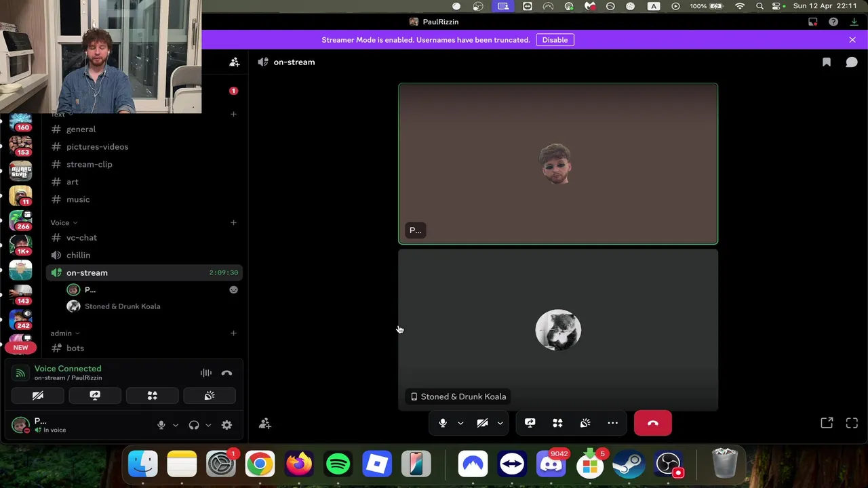Deafen audio with the headphones icon

194,425
